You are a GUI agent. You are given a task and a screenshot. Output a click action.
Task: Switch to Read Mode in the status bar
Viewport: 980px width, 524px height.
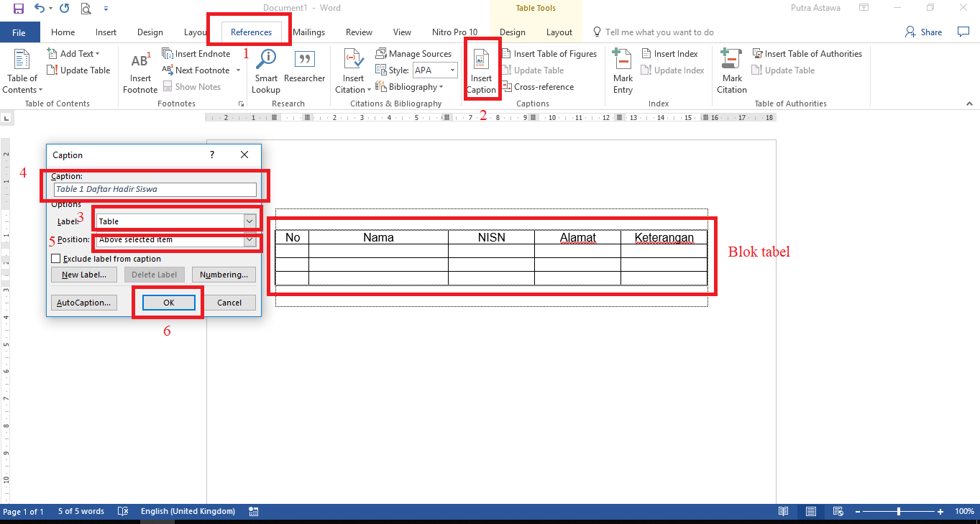click(783, 511)
